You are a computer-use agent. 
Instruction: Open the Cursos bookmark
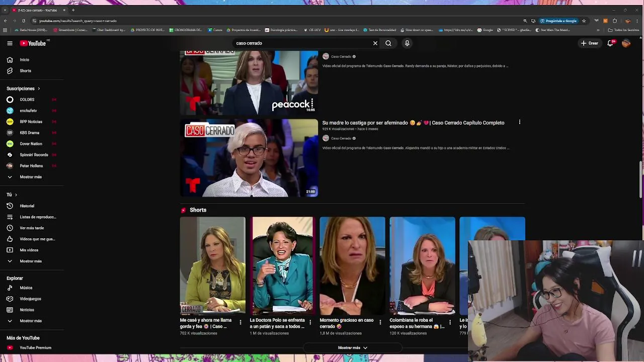pyautogui.click(x=215, y=30)
